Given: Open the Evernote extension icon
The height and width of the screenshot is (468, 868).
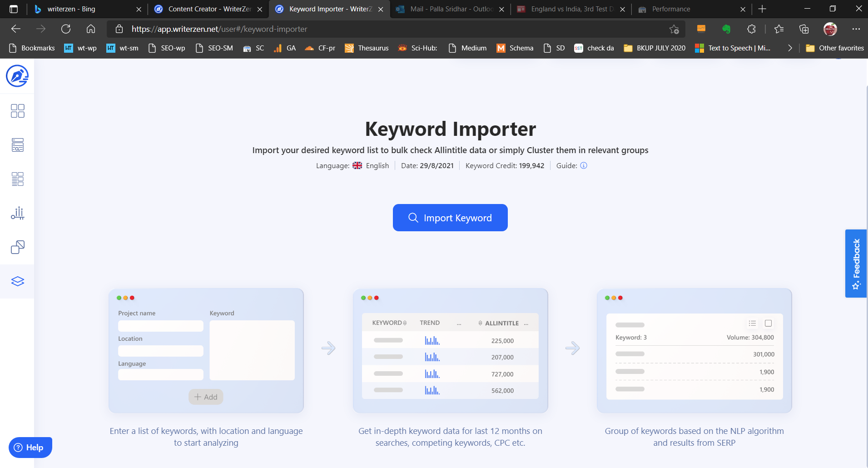Looking at the screenshot, I should coord(726,29).
